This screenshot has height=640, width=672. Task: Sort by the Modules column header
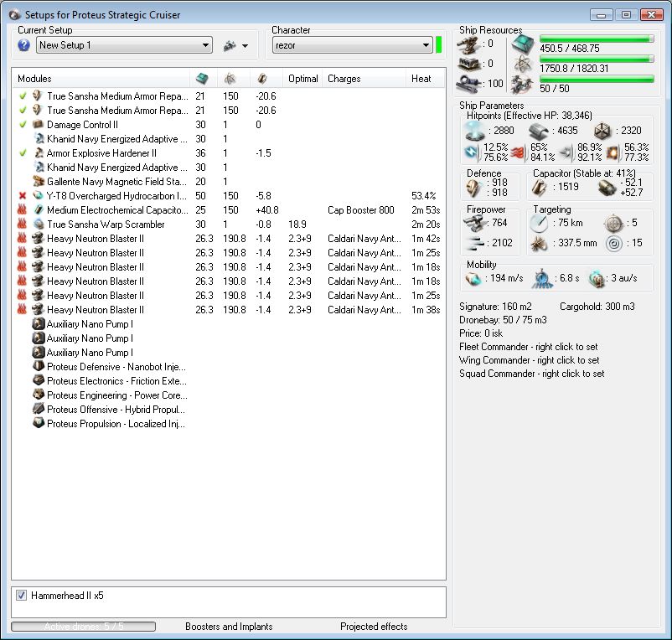click(x=101, y=79)
